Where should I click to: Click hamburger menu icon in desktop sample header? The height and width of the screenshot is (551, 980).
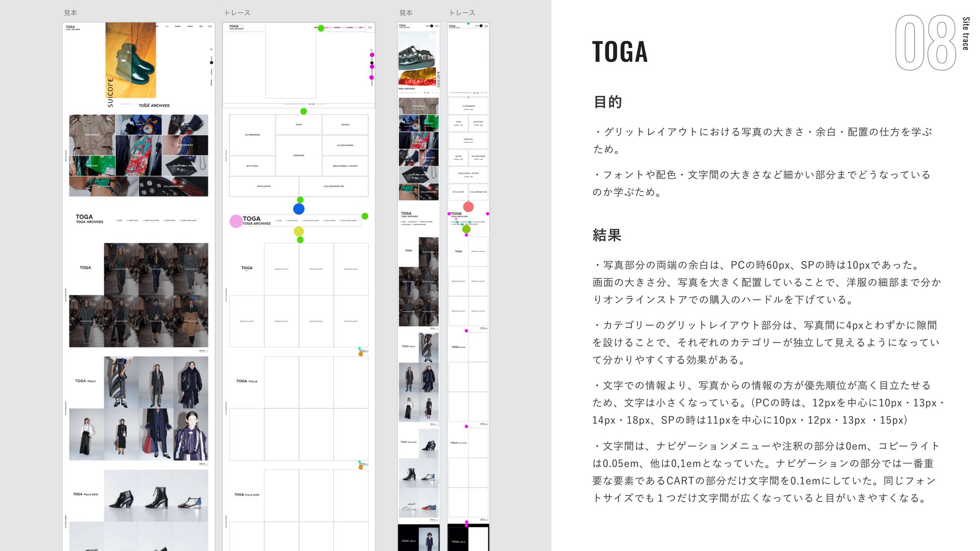[210, 26]
